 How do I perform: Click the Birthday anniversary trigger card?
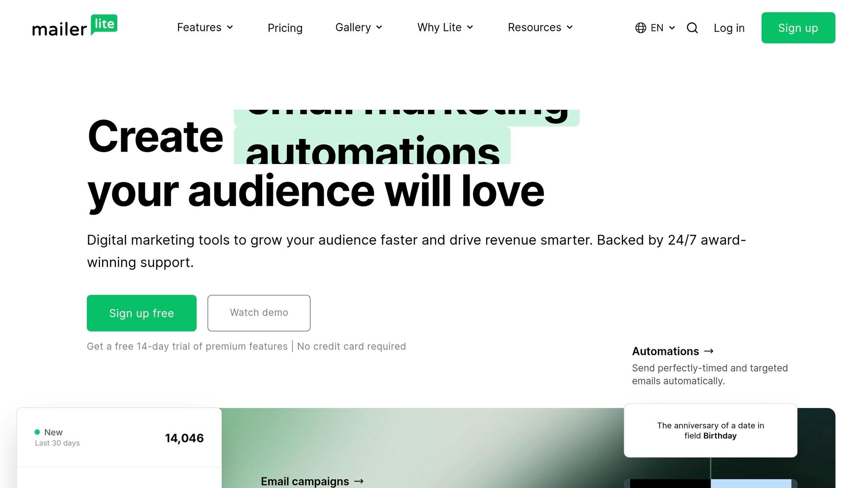(710, 430)
